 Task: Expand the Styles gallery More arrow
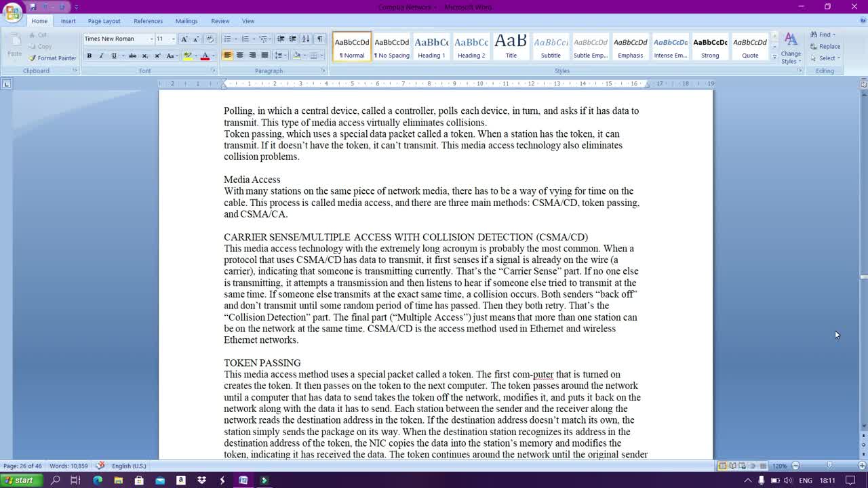[774, 58]
